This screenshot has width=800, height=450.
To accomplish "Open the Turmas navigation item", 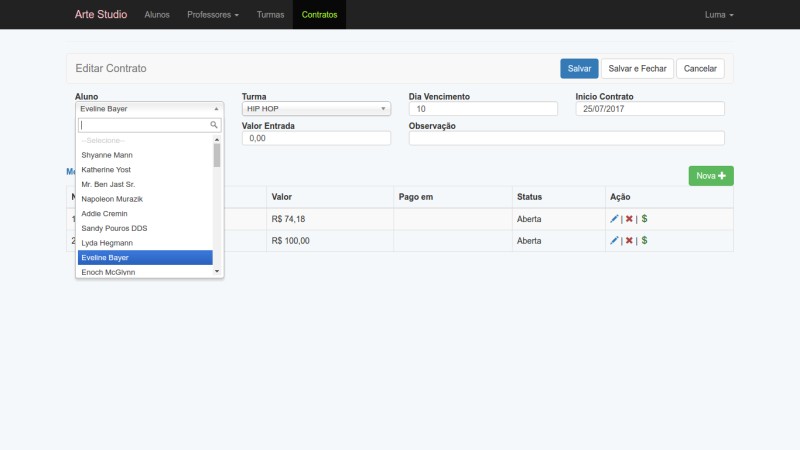I will tap(270, 15).
